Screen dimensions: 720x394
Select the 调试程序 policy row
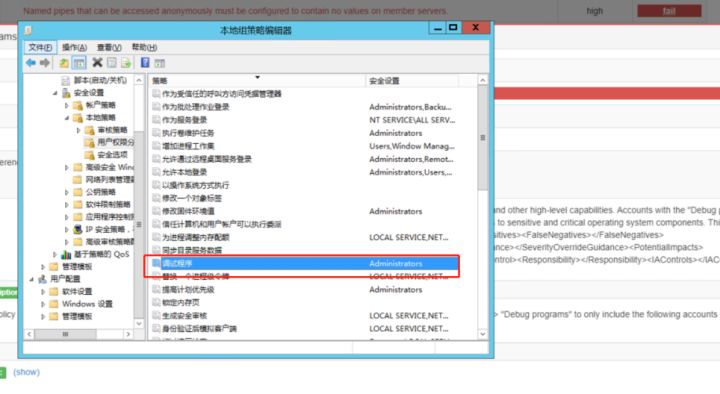305,264
